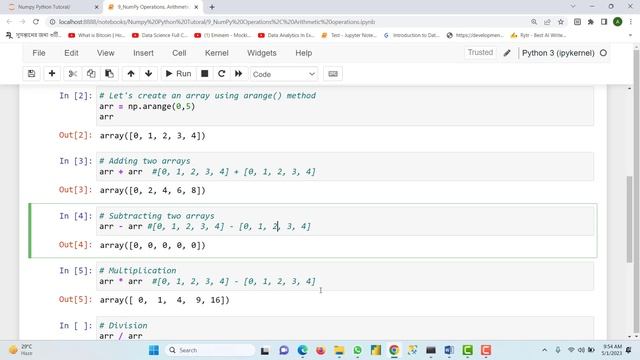Image resolution: width=640 pixels, height=360 pixels.
Task: Open the Insert menu
Action: 143,53
